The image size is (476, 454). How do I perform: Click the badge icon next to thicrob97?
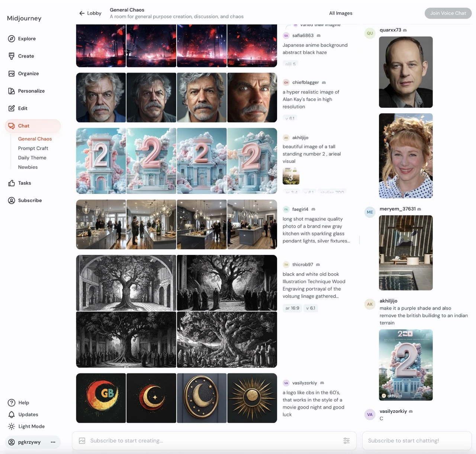(x=318, y=265)
